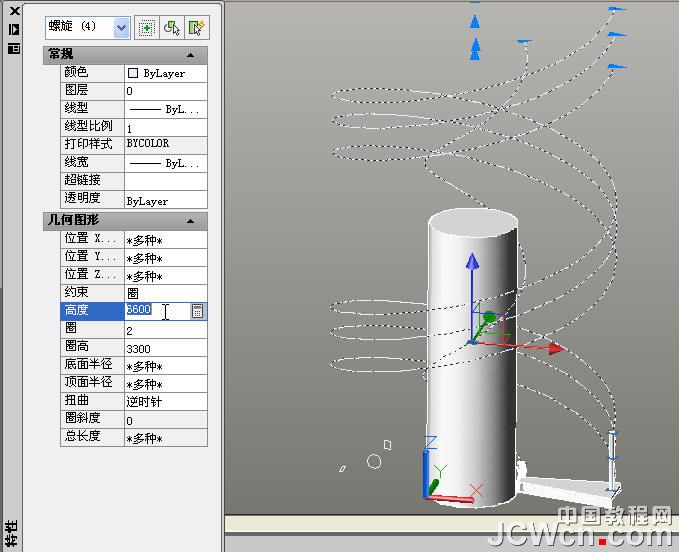Click the 扭曲 value 逆时针

coord(166,401)
